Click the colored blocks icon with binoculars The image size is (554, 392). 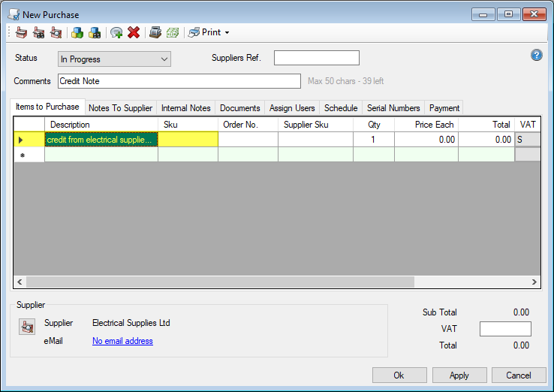pos(95,32)
